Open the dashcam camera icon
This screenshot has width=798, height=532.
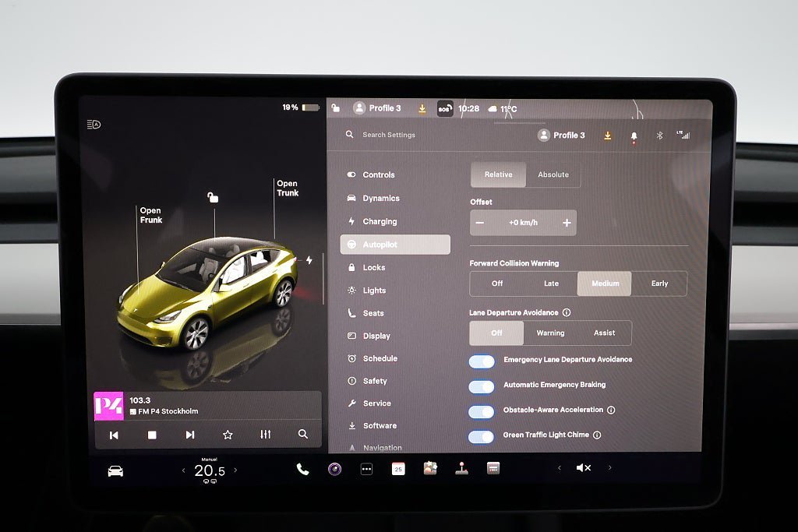pyautogui.click(x=334, y=469)
